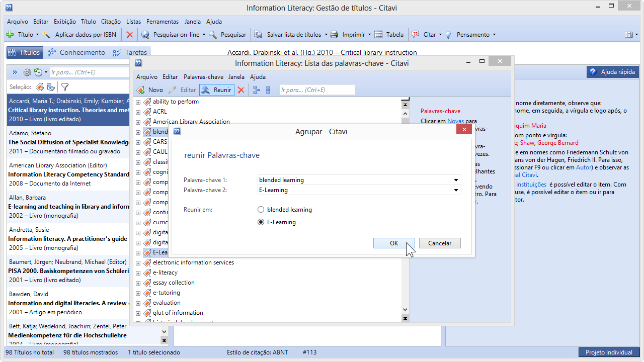Open Pesquisar on-line dropdown arrow
Viewport: 644px width, 362px height.
(204, 35)
